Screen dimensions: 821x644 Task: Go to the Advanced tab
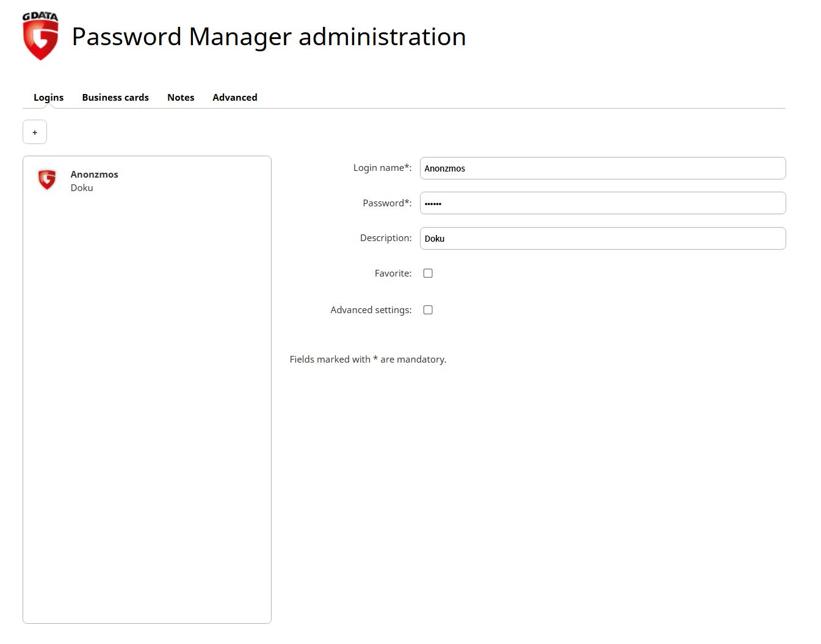pos(235,97)
